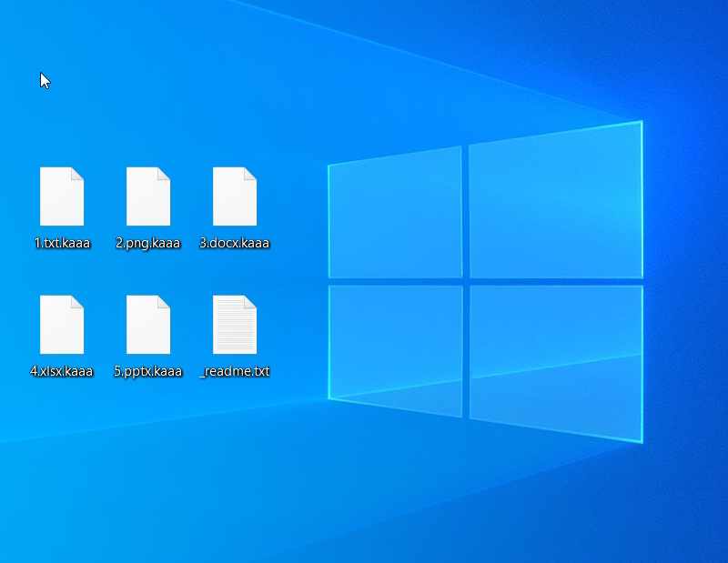The image size is (728, 563).
Task: Click the "_readme.txt" filename label
Action: tap(235, 371)
